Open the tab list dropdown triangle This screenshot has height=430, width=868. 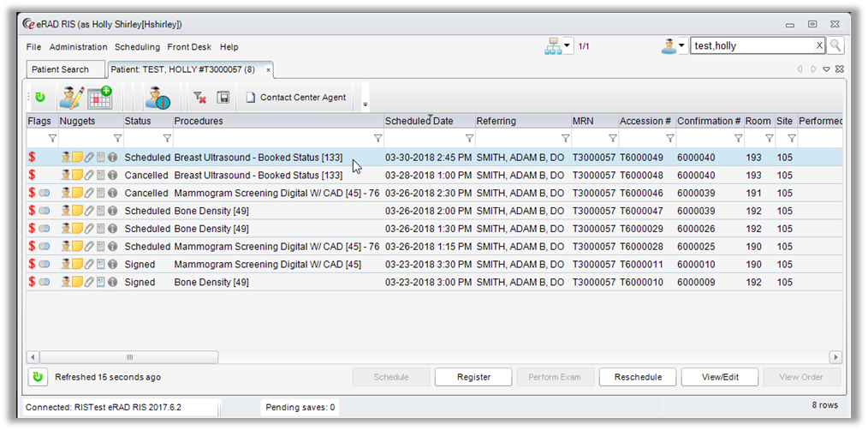pos(826,70)
